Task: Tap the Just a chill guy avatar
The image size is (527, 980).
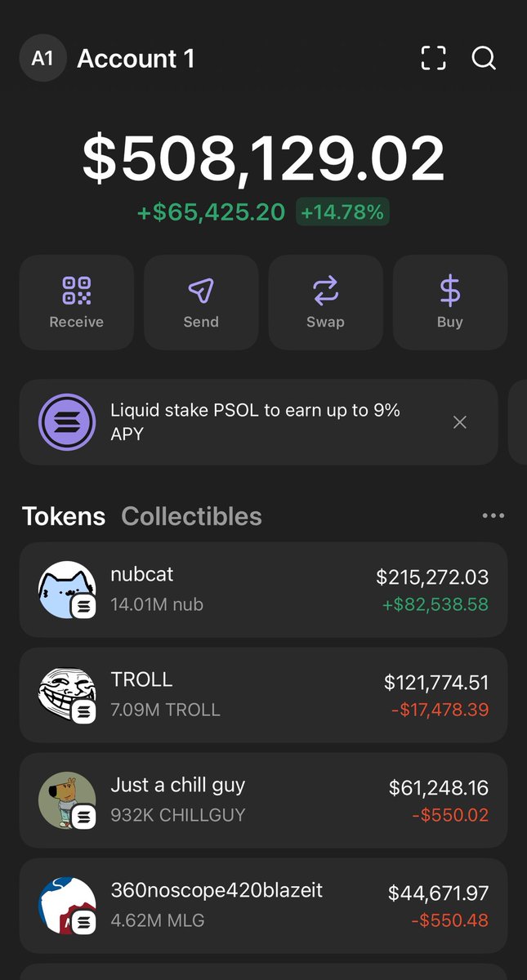Action: click(x=67, y=800)
